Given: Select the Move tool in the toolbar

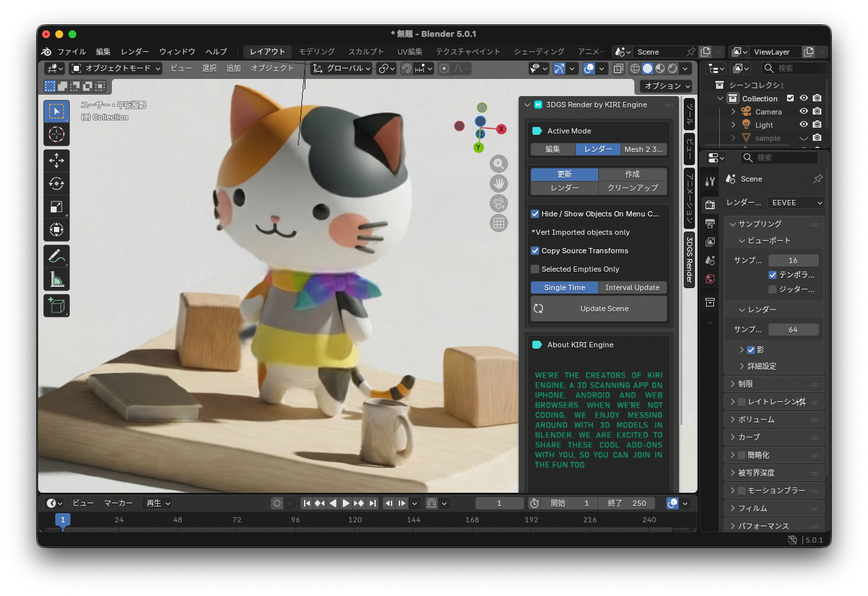Looking at the screenshot, I should click(x=57, y=160).
